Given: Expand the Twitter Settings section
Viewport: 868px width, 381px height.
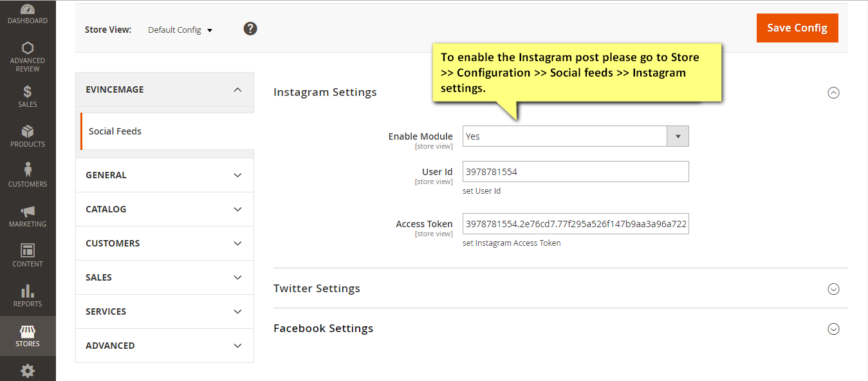Looking at the screenshot, I should (x=833, y=289).
